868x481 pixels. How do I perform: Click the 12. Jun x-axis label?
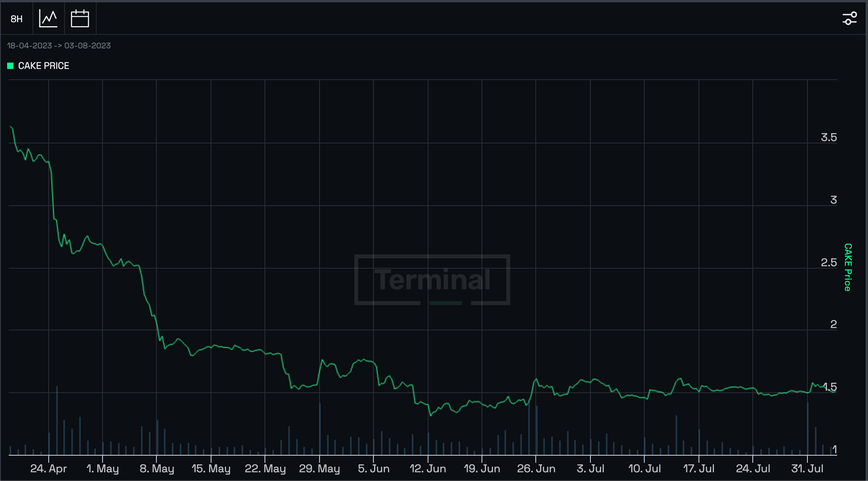pyautogui.click(x=428, y=469)
